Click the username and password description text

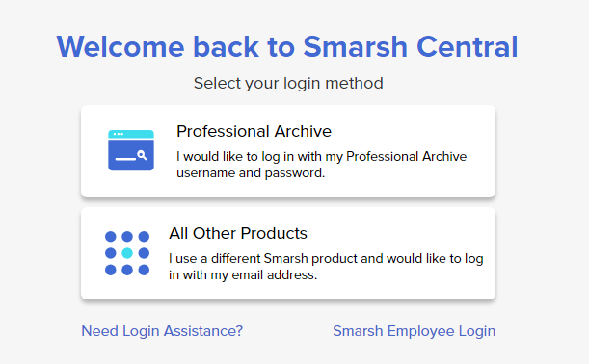coord(322,165)
